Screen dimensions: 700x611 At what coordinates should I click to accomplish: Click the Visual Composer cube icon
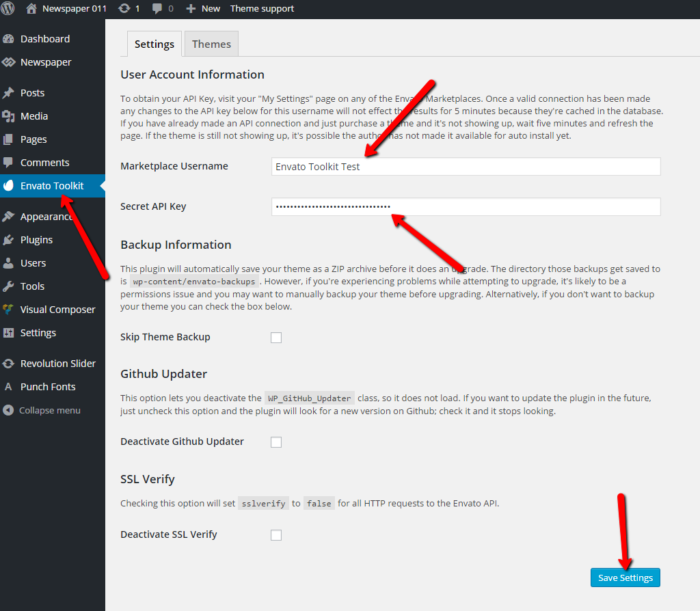pyautogui.click(x=8, y=310)
